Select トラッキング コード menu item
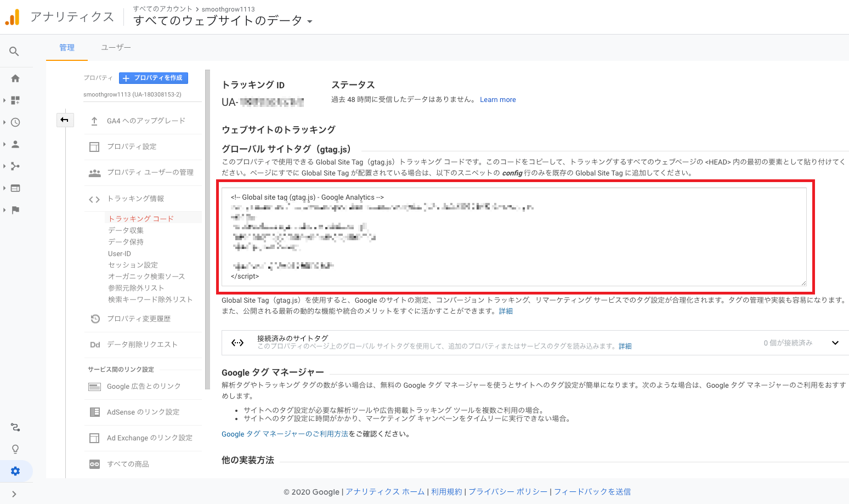The width and height of the screenshot is (849, 504). coord(141,218)
